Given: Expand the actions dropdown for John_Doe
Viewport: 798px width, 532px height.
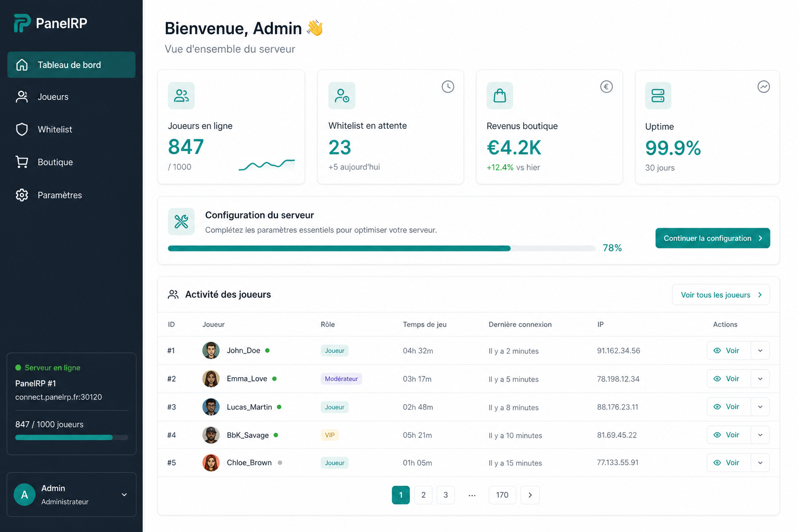Looking at the screenshot, I should [760, 351].
